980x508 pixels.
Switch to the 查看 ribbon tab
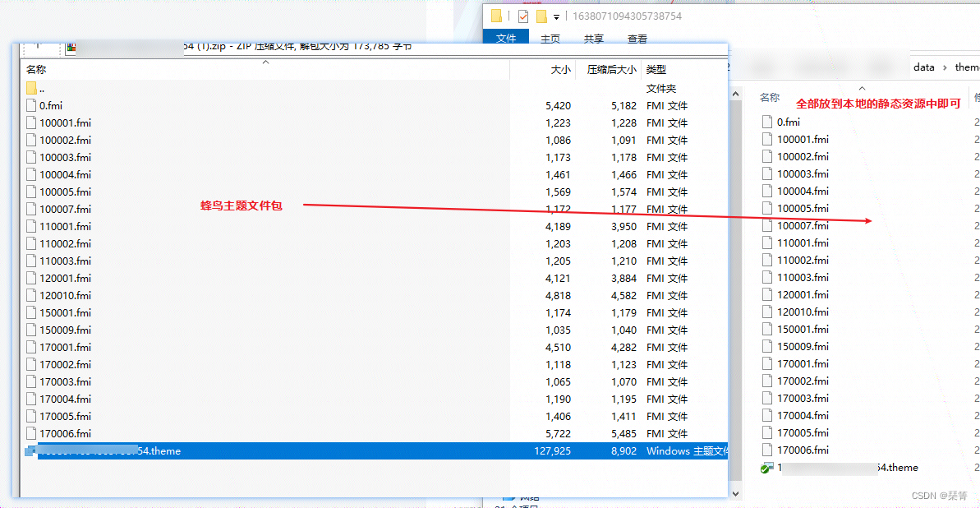[x=638, y=38]
